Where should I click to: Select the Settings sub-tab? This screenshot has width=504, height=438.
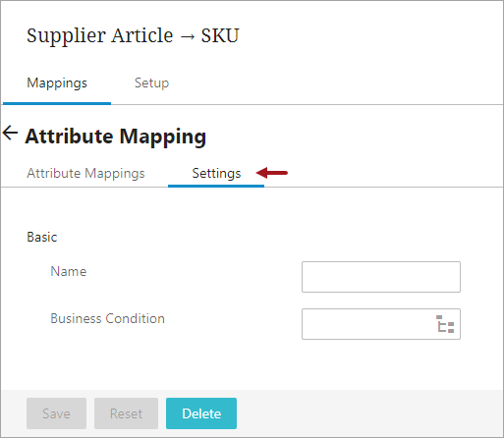(216, 173)
